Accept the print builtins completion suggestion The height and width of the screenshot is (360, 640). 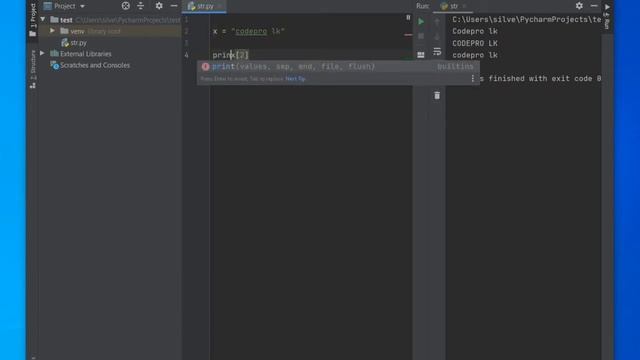pyautogui.click(x=338, y=67)
